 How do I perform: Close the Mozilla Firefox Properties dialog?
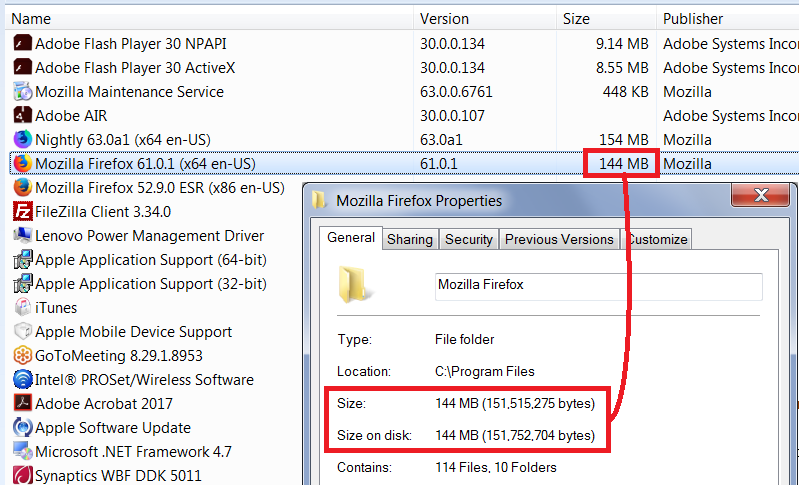(761, 194)
